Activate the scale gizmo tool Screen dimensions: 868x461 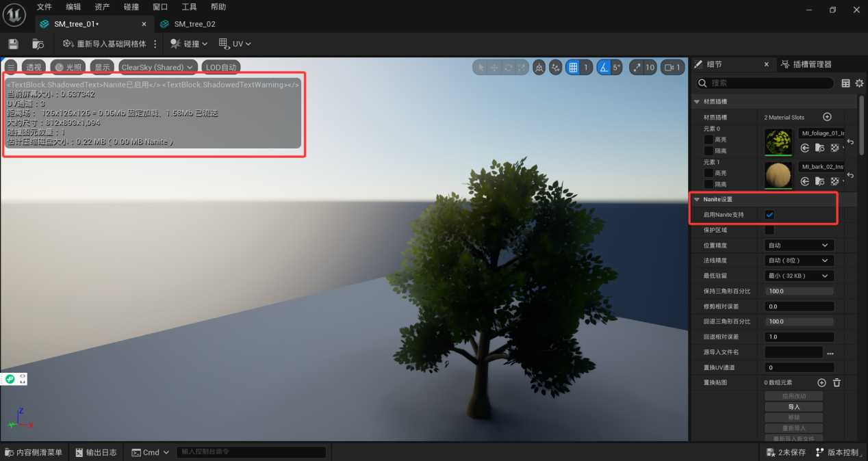522,67
